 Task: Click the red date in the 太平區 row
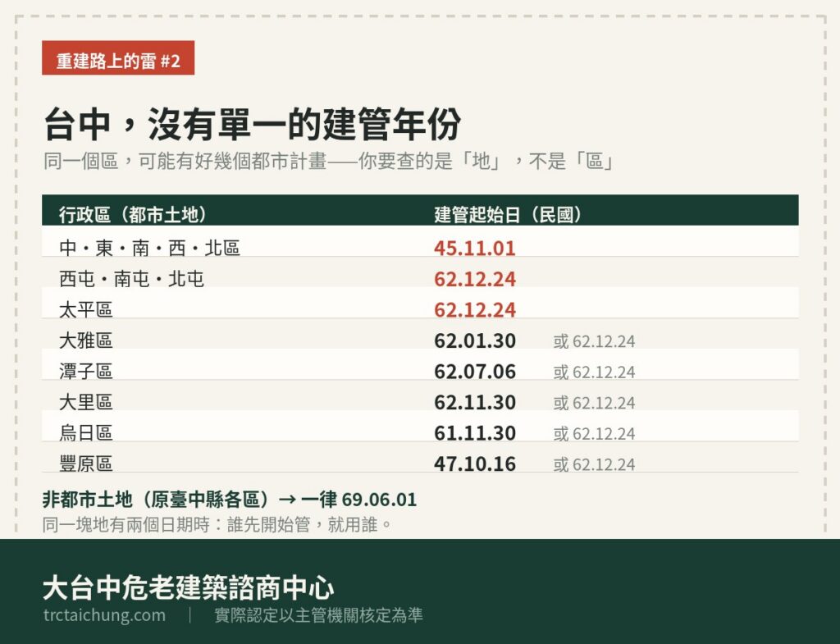(475, 309)
